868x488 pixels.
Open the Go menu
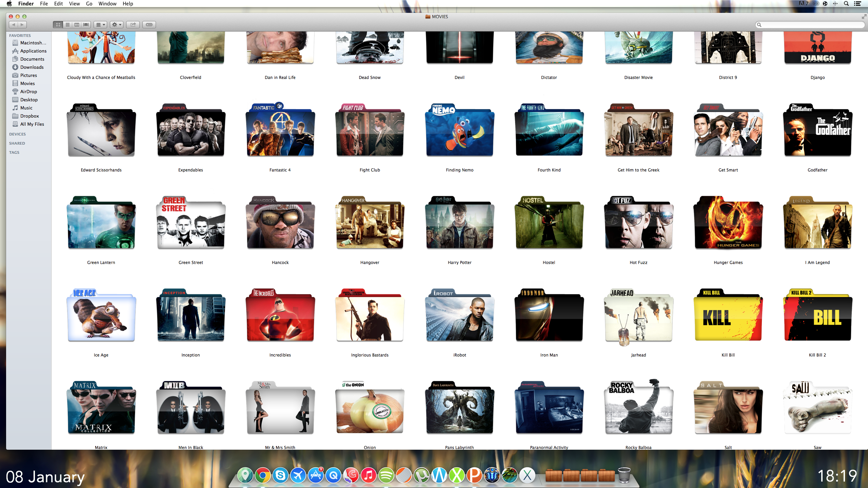(x=89, y=4)
